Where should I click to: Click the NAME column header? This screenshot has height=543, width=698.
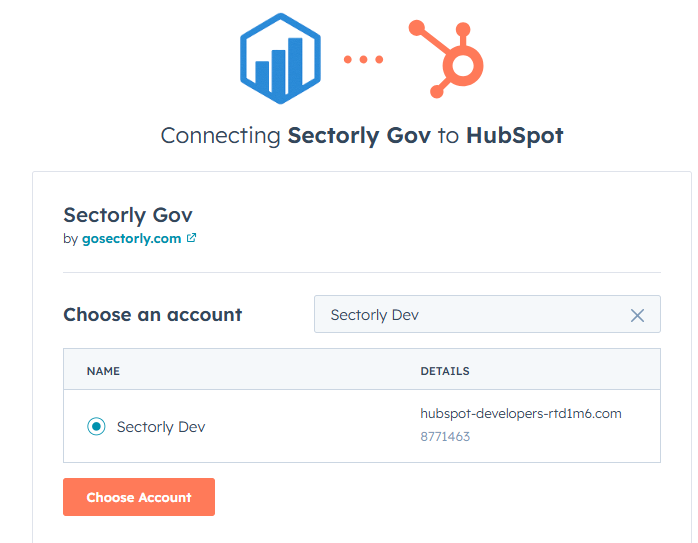[x=103, y=371]
